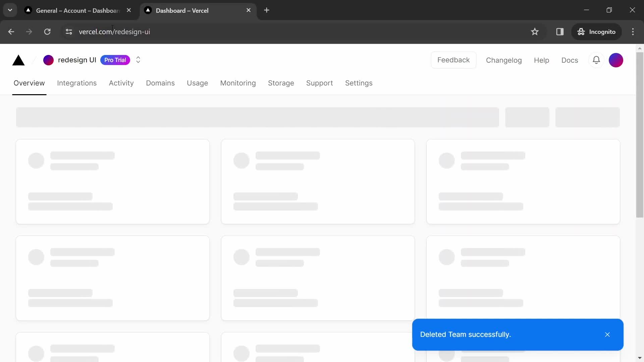Toggle the browser extensions sidebar

pos(559,32)
